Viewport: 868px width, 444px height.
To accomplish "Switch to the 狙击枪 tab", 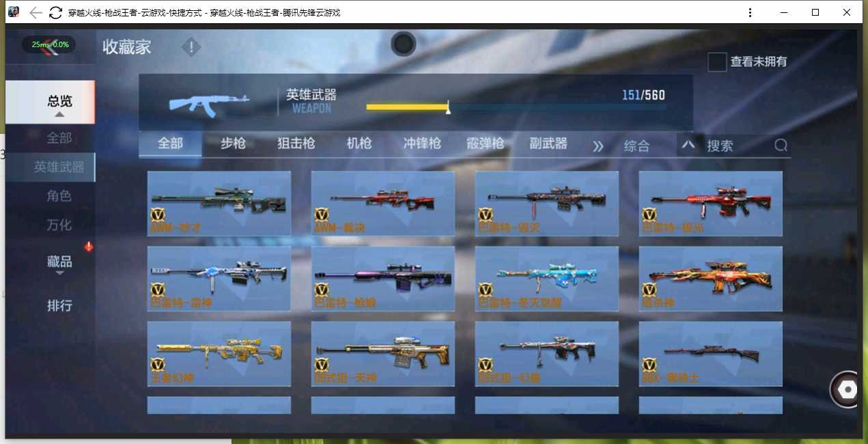I will pos(296,143).
